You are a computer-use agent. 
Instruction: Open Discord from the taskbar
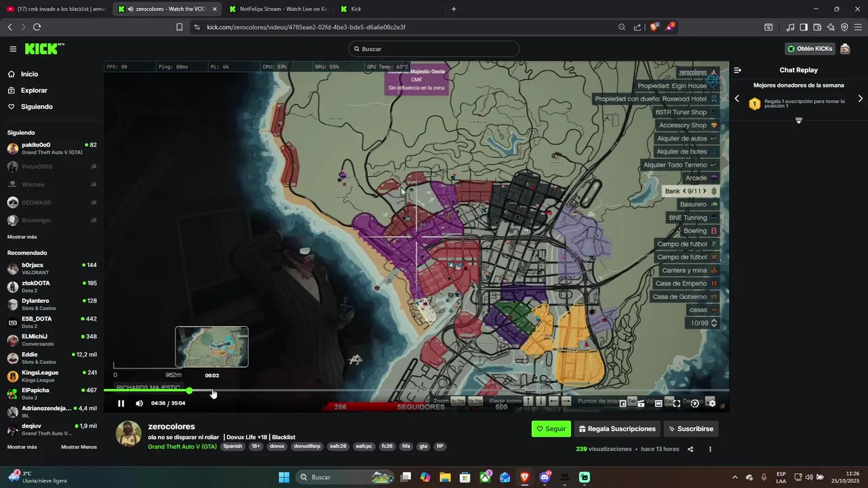(545, 477)
